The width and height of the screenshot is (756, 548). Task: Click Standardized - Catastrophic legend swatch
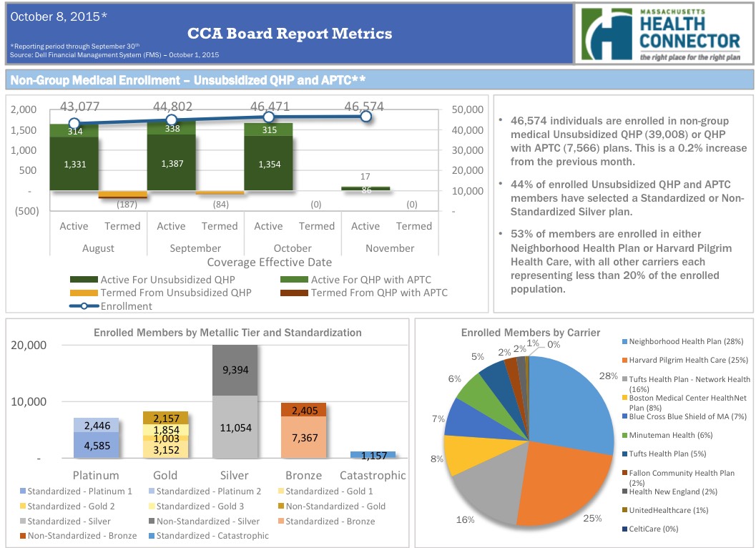(149, 536)
